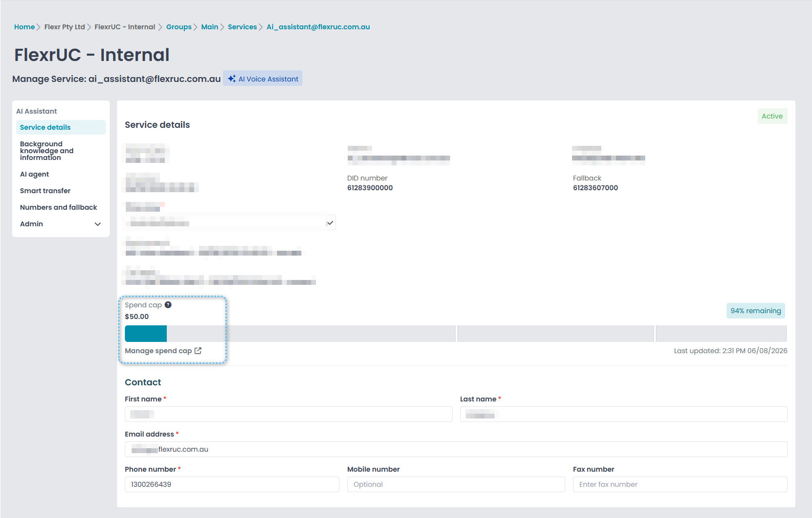Click Last updated timestamp text
This screenshot has height=518, width=812.
(731, 351)
